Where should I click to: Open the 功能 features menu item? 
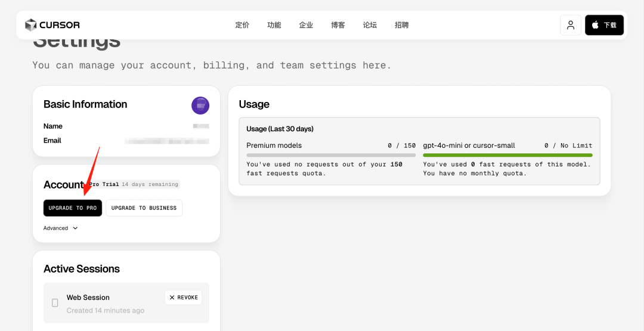pyautogui.click(x=274, y=25)
